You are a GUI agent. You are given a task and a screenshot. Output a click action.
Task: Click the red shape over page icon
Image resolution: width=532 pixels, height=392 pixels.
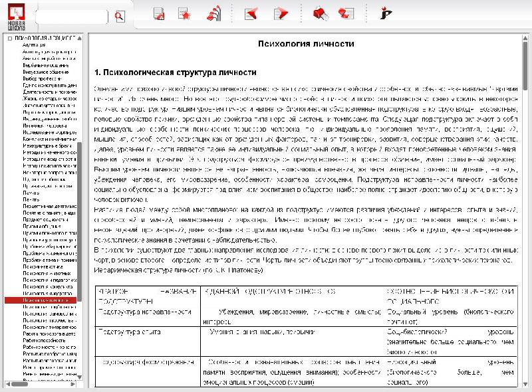pos(346,13)
